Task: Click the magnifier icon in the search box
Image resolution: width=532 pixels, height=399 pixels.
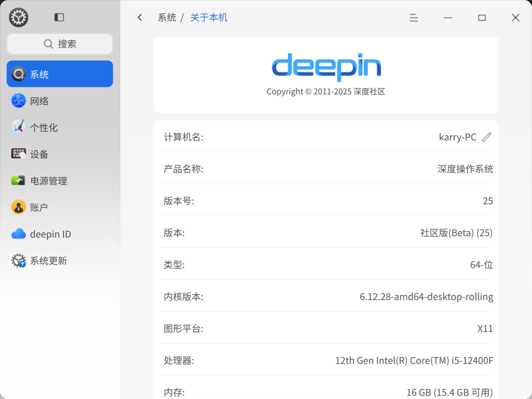Action: click(x=48, y=44)
